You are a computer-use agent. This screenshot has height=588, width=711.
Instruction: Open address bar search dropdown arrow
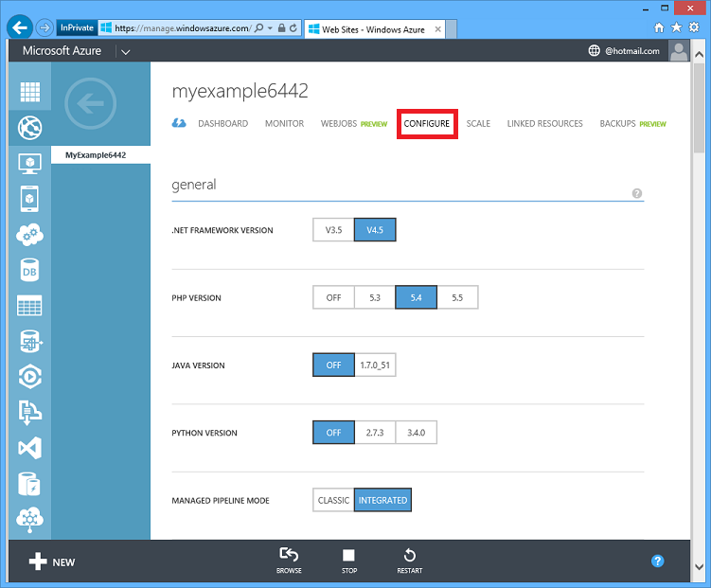click(x=270, y=28)
